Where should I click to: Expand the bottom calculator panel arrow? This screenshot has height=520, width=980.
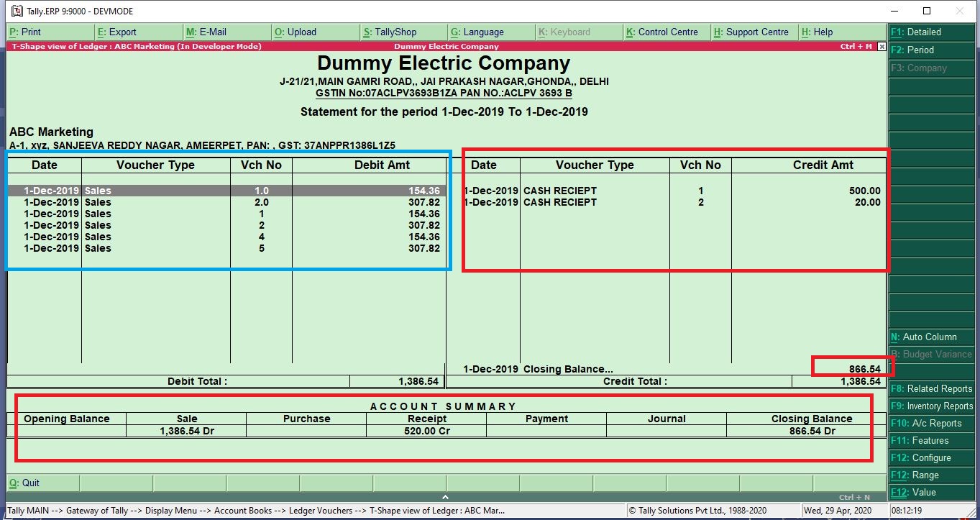click(x=445, y=497)
